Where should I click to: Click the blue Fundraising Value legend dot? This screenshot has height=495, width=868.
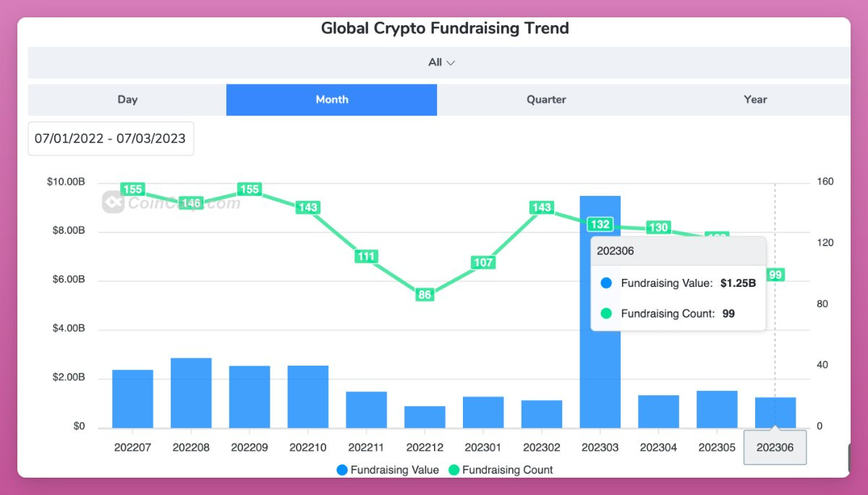point(340,470)
